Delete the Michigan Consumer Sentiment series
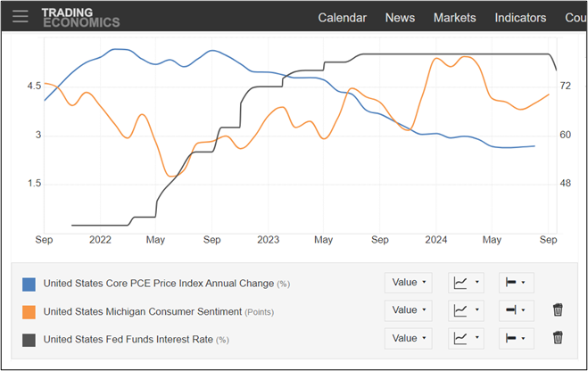Image resolution: width=588 pixels, height=371 pixels. click(558, 310)
